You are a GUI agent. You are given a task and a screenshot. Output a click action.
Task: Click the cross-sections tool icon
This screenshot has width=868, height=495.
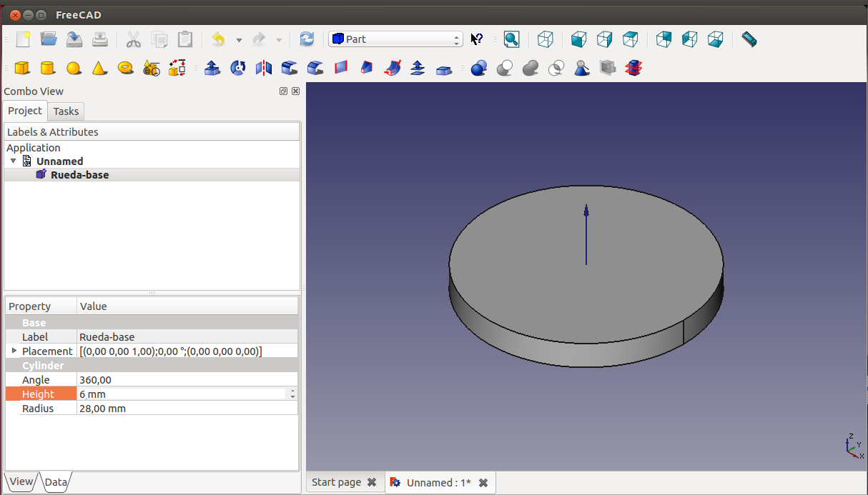coord(633,68)
